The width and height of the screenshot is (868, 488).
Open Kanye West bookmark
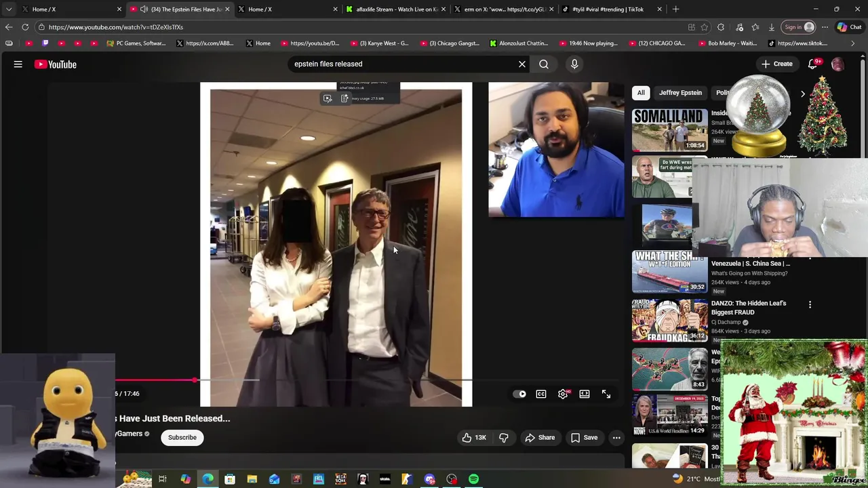(379, 43)
